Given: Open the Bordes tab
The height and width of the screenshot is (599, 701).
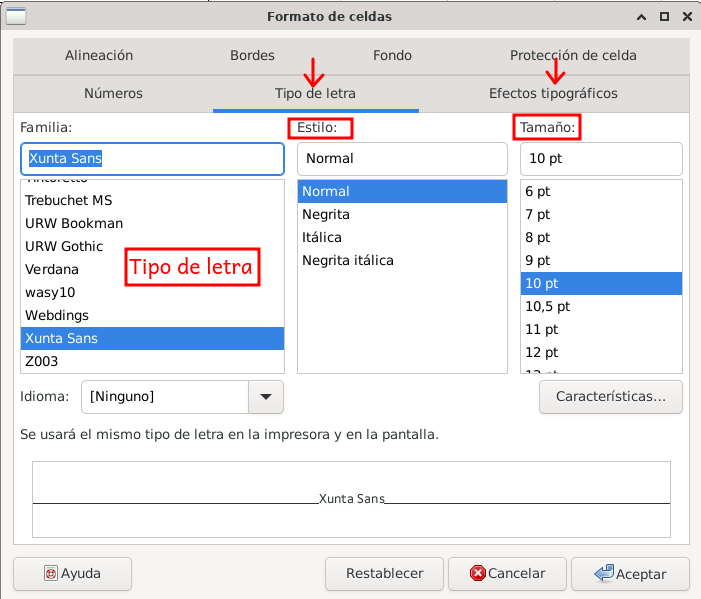Looking at the screenshot, I should (x=252, y=55).
